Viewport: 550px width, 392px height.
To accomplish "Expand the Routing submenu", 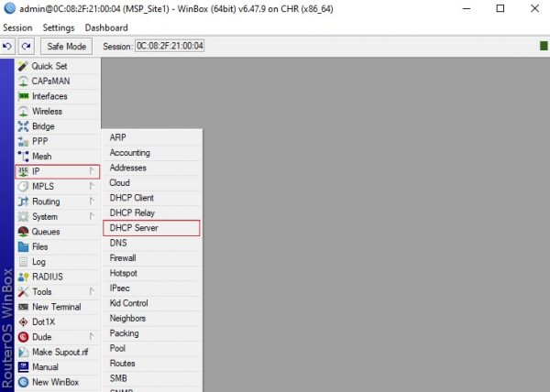I will click(46, 201).
